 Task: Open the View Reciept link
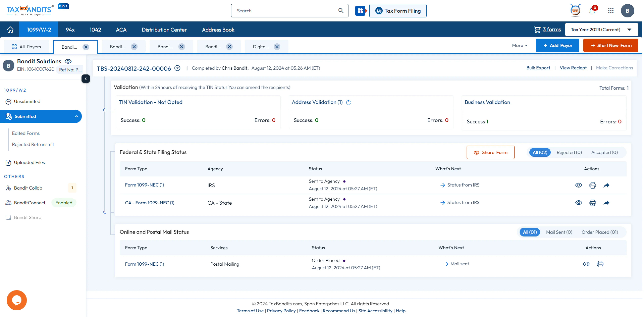coord(573,68)
